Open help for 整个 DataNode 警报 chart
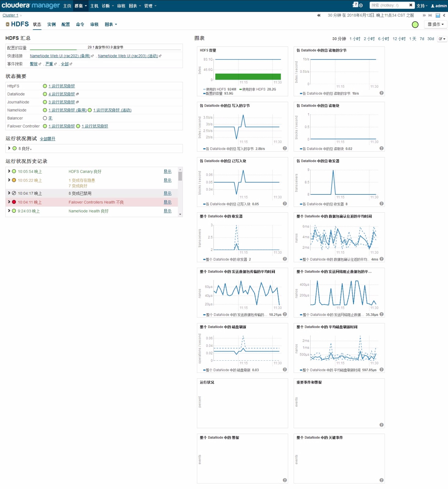Image resolution: width=448 pixels, height=489 pixels. coord(285,480)
